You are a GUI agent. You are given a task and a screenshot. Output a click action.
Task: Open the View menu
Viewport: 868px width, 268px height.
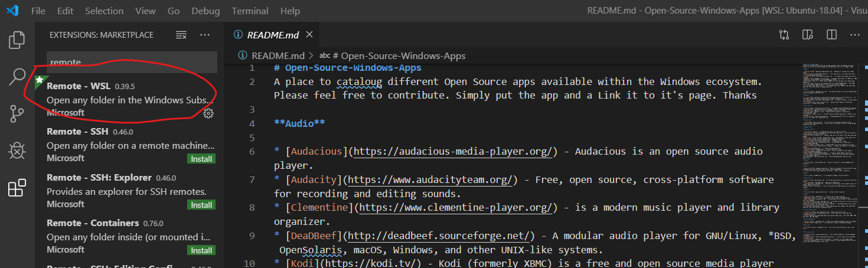click(x=145, y=11)
